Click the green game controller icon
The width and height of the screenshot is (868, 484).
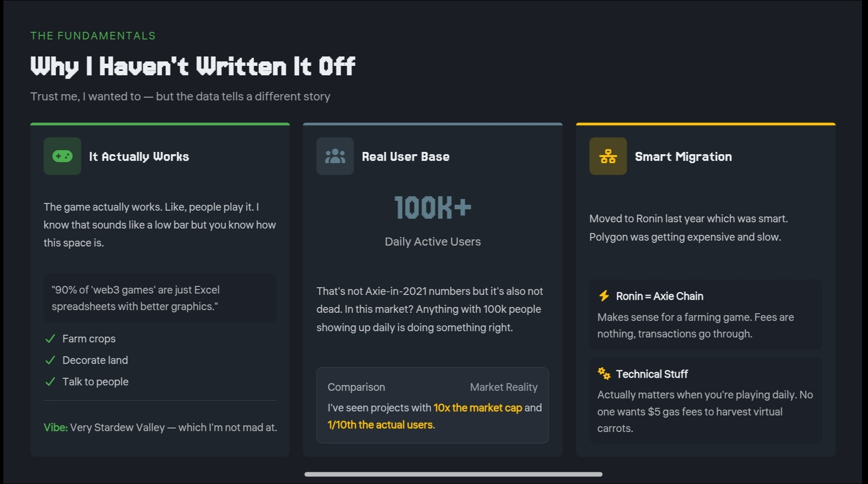[62, 156]
